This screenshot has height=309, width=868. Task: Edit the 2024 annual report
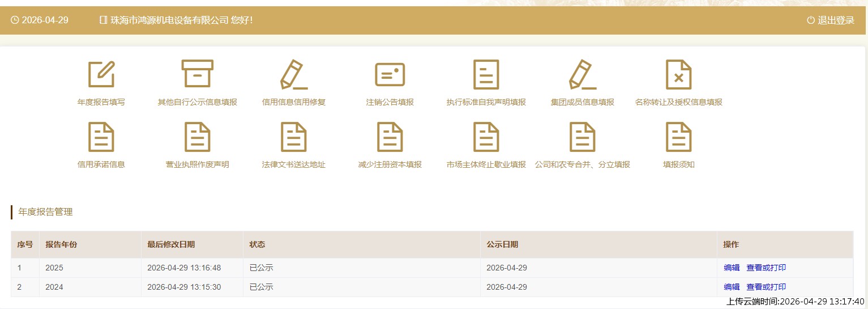(732, 287)
